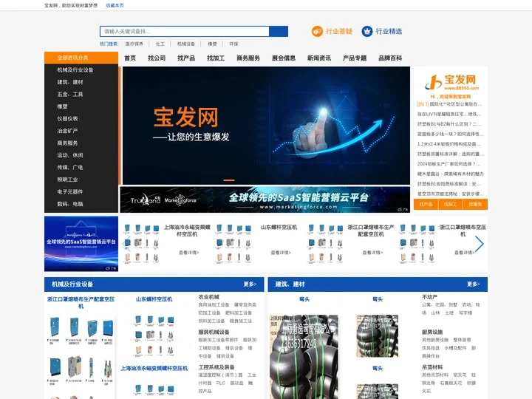This screenshot has height=399, width=532.
Task: Select 电子元器件 in sidebar
Action: click(x=70, y=192)
